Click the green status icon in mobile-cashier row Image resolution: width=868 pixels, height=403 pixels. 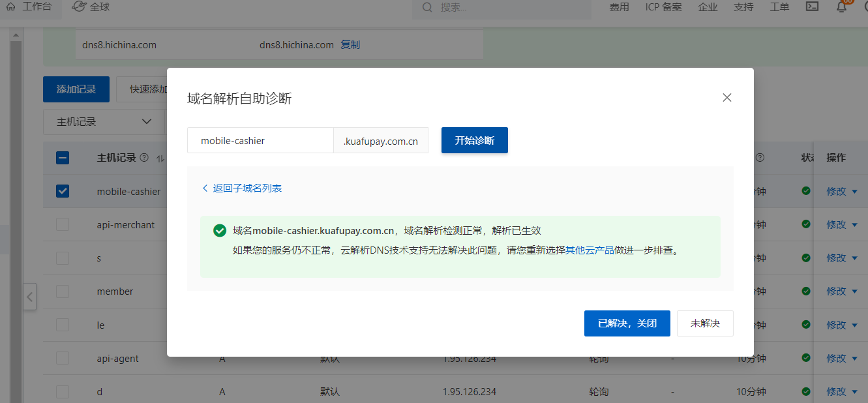(x=806, y=191)
